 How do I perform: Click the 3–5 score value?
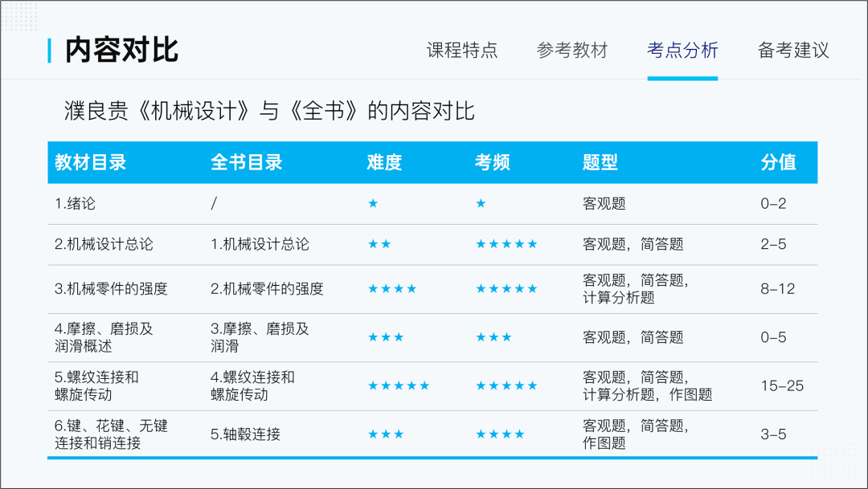pyautogui.click(x=773, y=434)
